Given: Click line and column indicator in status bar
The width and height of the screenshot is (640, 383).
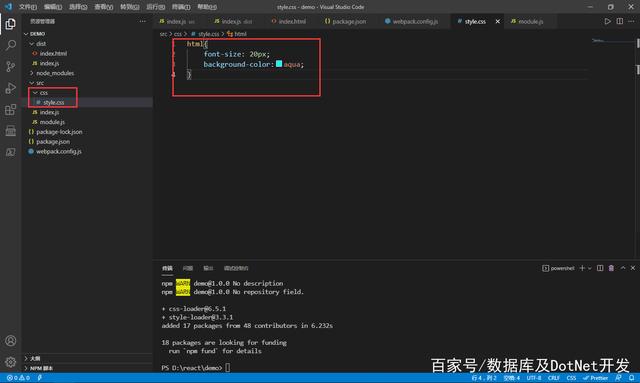Looking at the screenshot, I should [x=484, y=378].
